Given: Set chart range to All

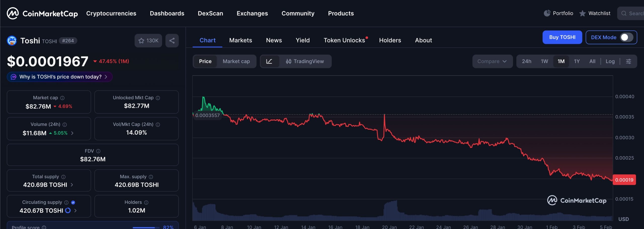Looking at the screenshot, I should click(592, 61).
